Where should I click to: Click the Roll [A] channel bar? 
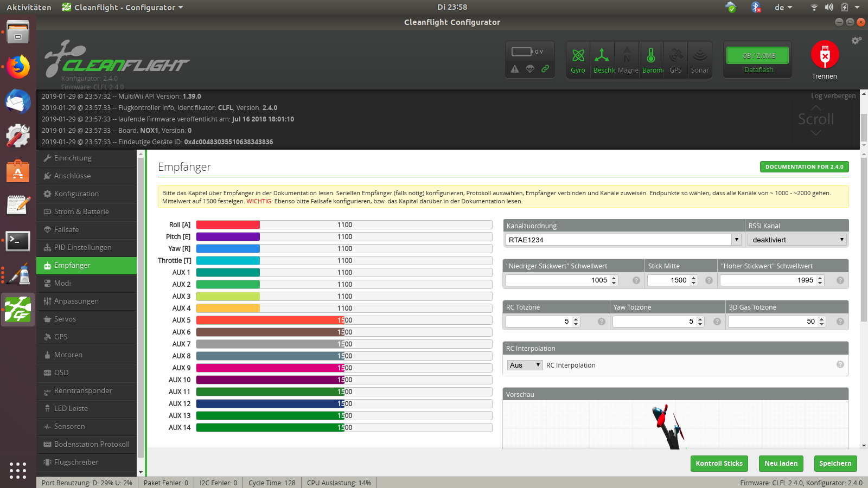(x=344, y=224)
